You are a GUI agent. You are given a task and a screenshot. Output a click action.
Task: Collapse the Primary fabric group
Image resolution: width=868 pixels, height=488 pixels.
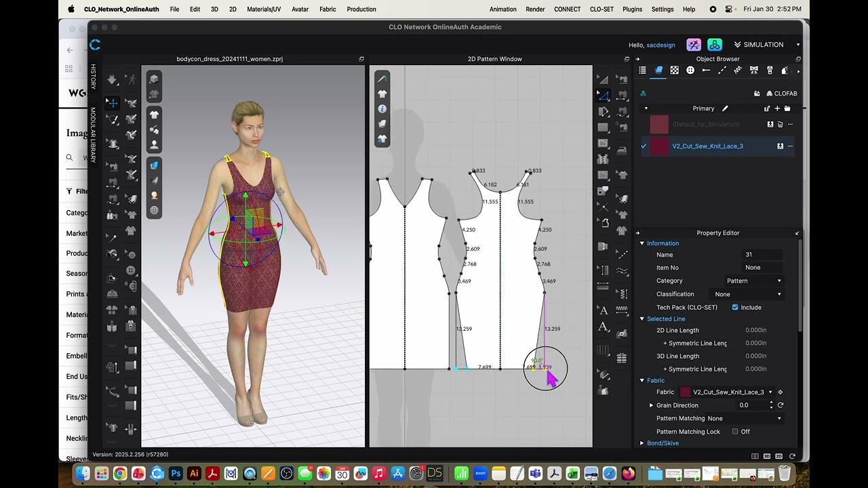click(x=646, y=108)
